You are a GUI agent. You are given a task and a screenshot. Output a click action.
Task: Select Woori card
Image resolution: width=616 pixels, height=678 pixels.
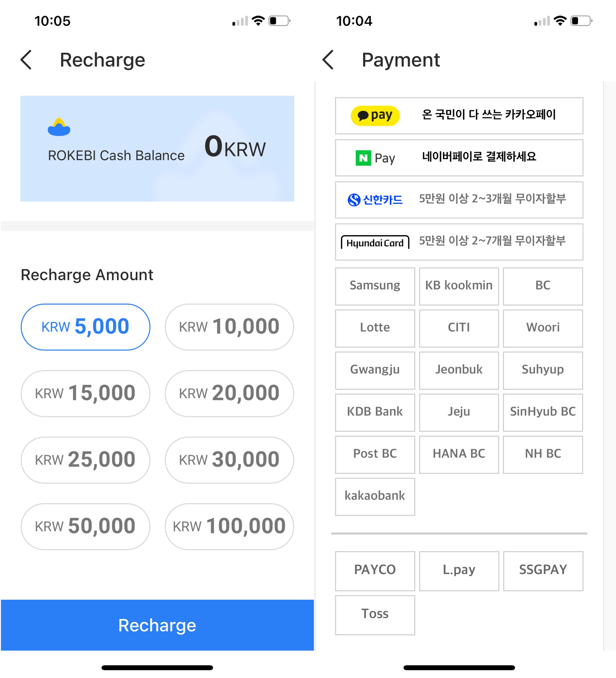(543, 328)
